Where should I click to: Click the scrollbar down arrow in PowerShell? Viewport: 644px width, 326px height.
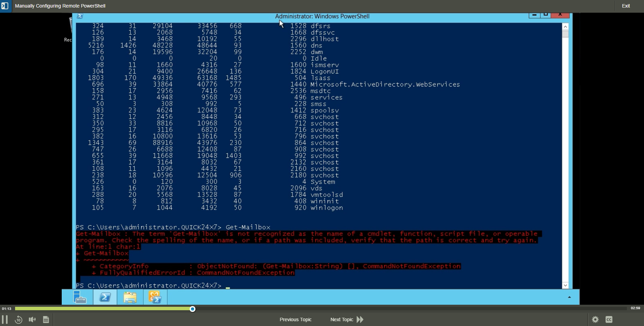click(566, 285)
